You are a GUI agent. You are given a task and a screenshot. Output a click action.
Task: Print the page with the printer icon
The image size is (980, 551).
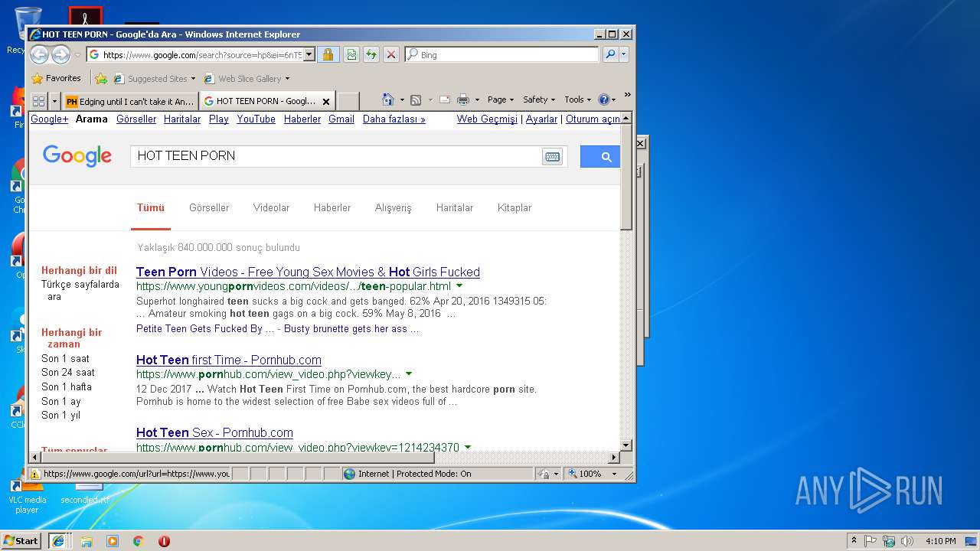[463, 99]
